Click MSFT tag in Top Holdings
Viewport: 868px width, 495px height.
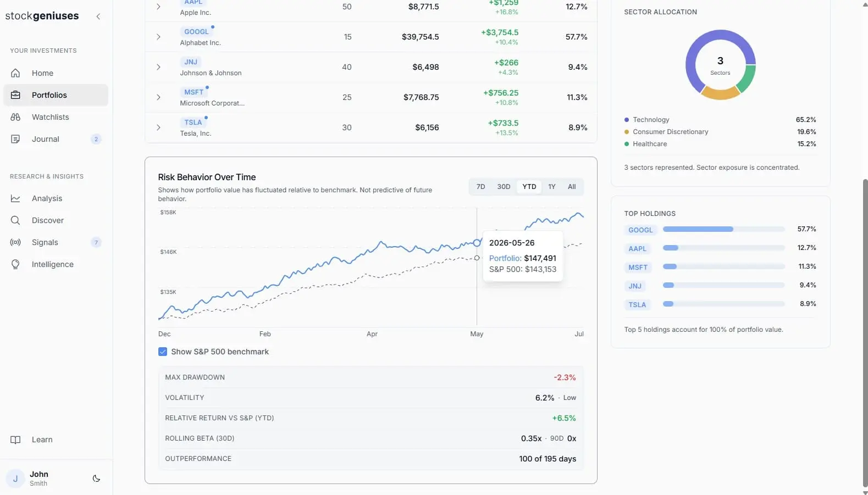pyautogui.click(x=638, y=268)
